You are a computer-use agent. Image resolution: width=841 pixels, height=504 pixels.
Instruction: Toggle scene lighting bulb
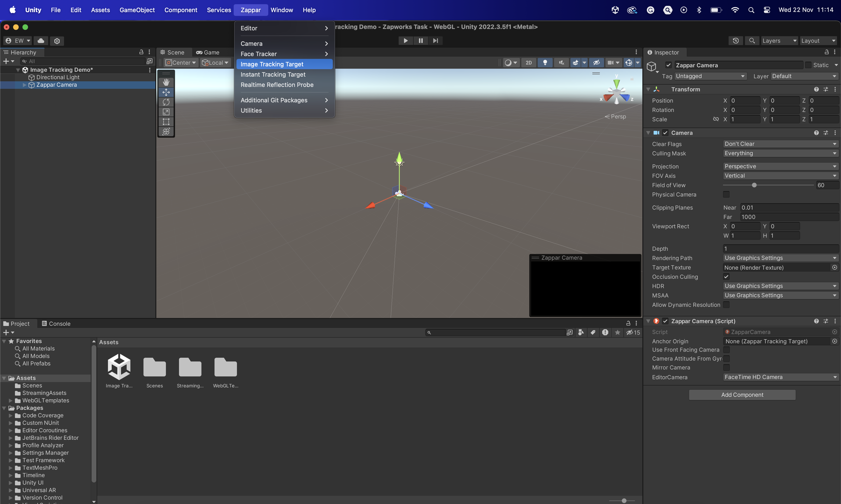pos(545,62)
